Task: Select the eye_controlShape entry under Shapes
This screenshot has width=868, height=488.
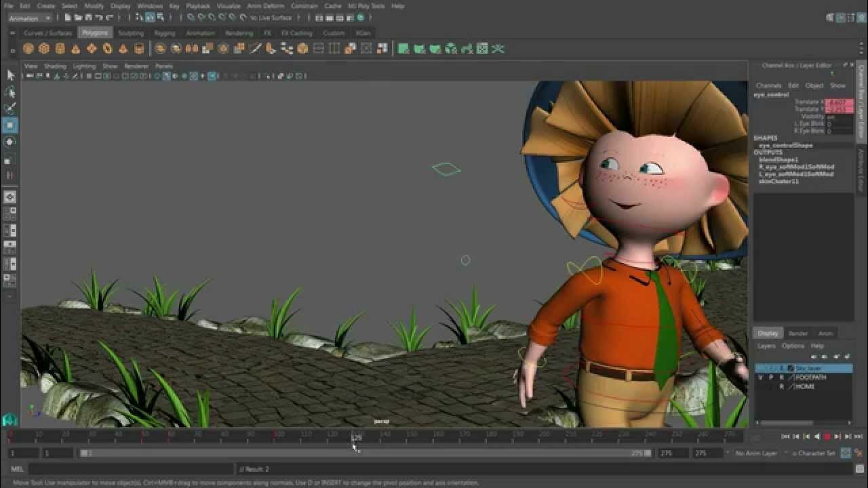Action: coord(785,145)
